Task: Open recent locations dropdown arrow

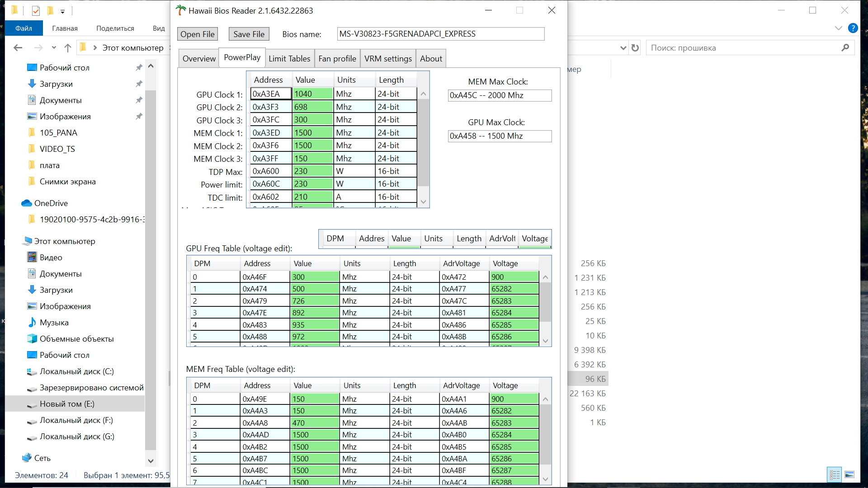Action: tap(54, 48)
